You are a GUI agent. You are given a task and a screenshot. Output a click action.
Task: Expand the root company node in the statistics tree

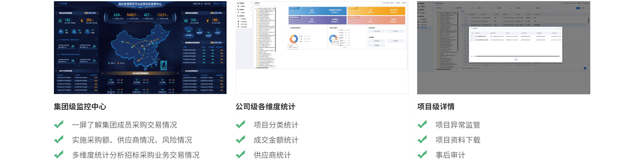[x=255, y=9]
